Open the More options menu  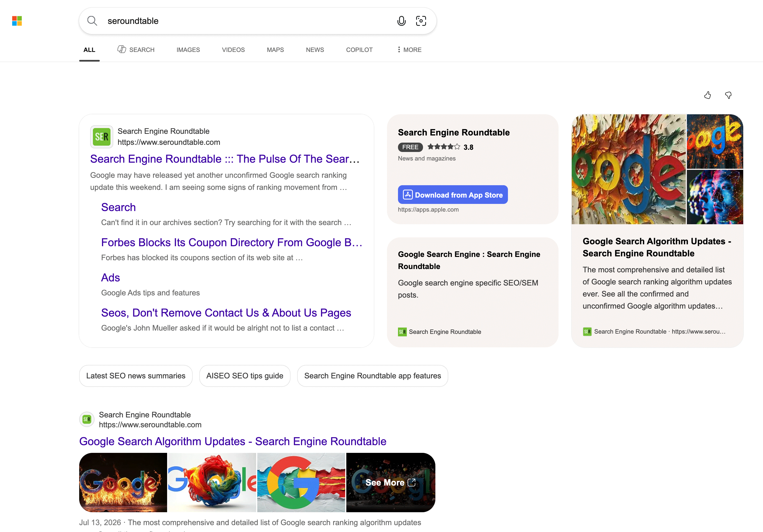[x=410, y=50]
